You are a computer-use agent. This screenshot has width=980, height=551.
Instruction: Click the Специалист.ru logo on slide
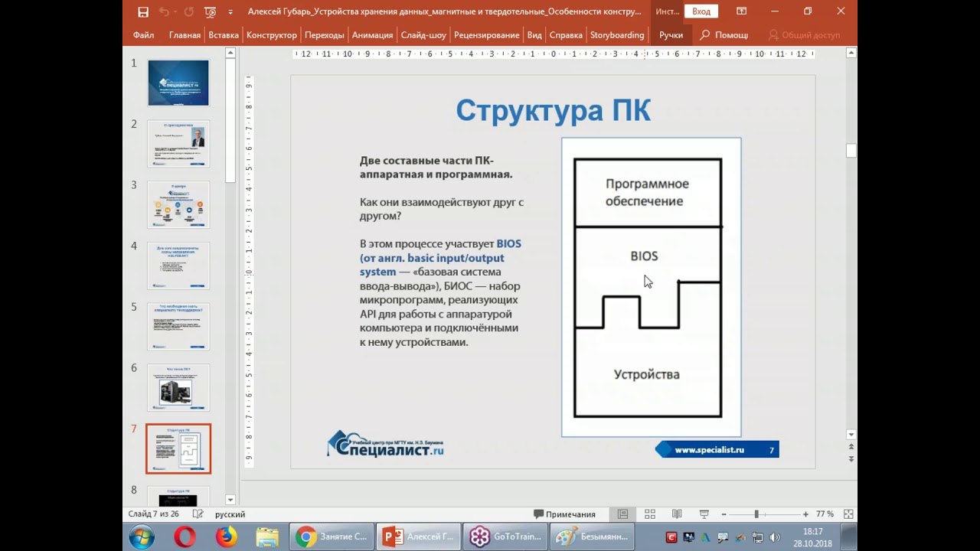[x=385, y=443]
